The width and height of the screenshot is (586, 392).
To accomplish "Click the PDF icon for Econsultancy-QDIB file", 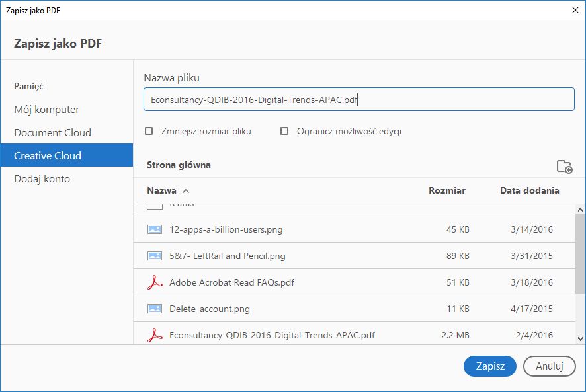I will click(155, 335).
